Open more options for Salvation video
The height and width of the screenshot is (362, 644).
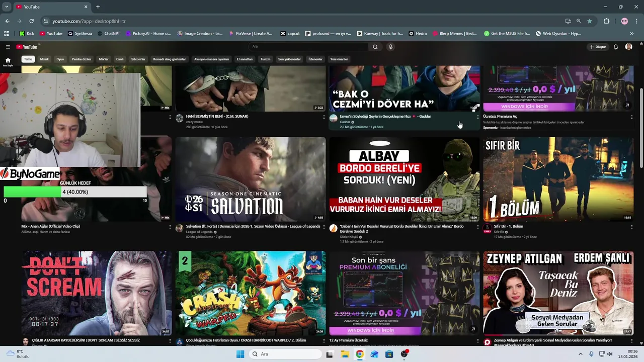(324, 227)
